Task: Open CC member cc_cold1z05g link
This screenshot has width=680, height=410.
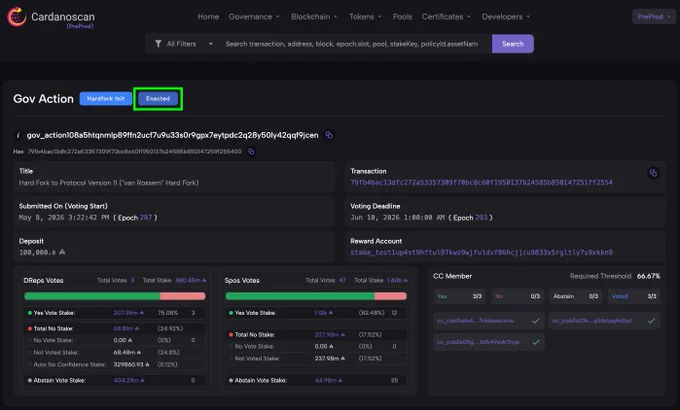Action: coord(478,342)
